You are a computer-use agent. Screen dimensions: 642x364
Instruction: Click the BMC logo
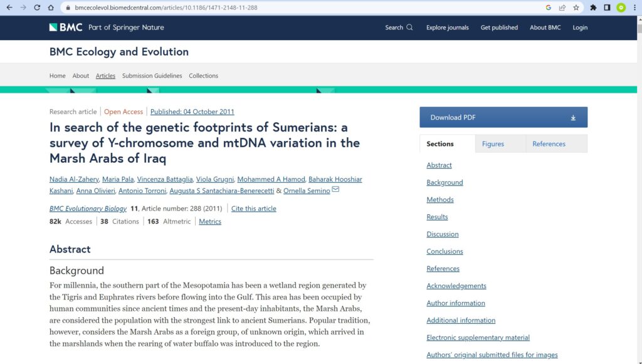pyautogui.click(x=66, y=28)
